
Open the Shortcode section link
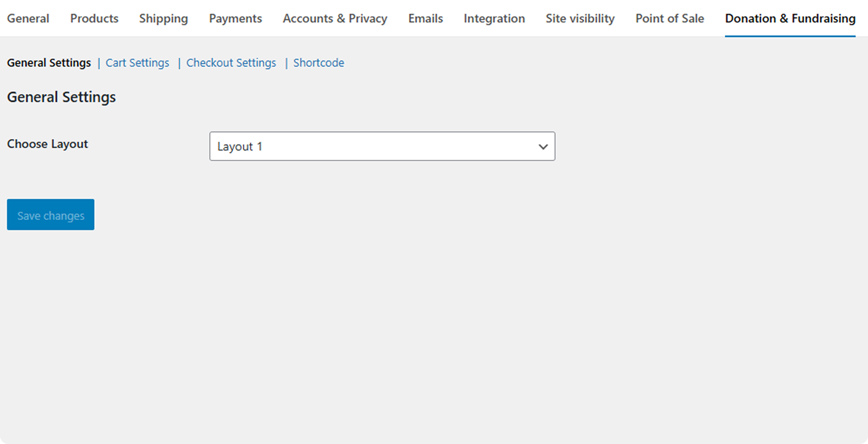pos(318,63)
